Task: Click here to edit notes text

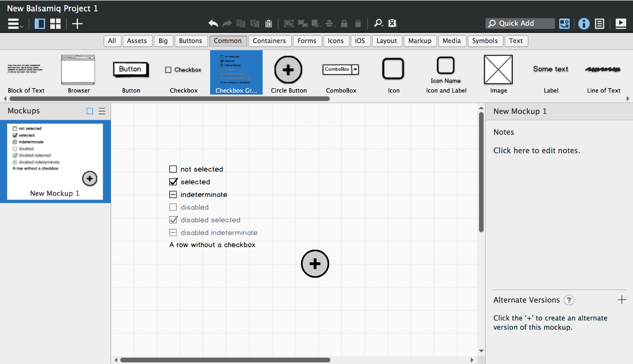Action: pos(536,150)
